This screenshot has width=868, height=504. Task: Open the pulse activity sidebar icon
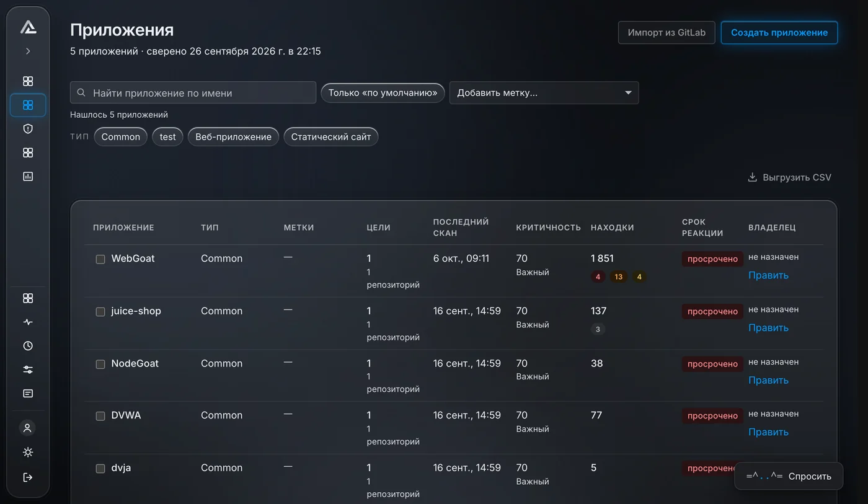[x=28, y=322]
